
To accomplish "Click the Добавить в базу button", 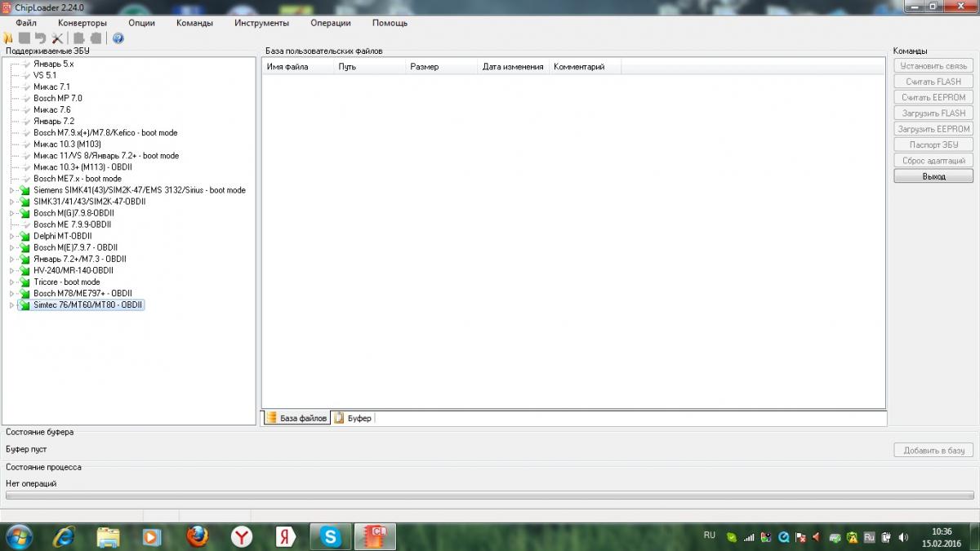I will 933,451.
